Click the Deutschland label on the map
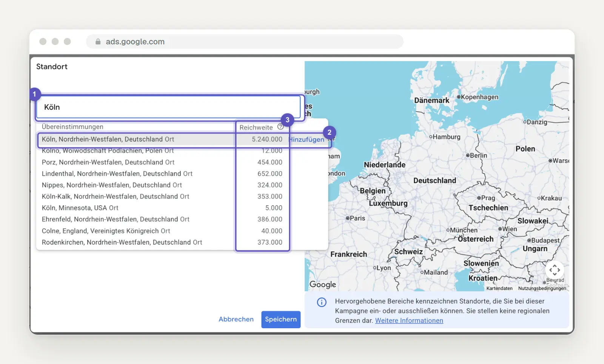Image resolution: width=604 pixels, height=364 pixels. tap(435, 181)
